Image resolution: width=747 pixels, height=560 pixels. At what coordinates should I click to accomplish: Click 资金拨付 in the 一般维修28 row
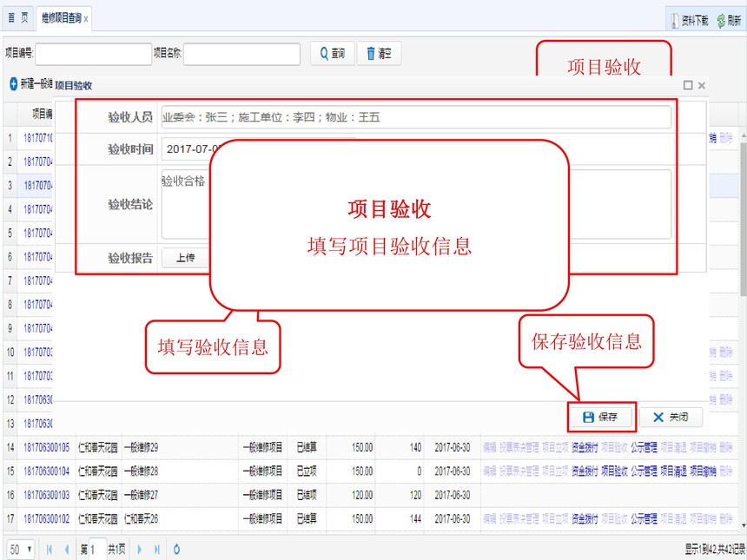(585, 471)
